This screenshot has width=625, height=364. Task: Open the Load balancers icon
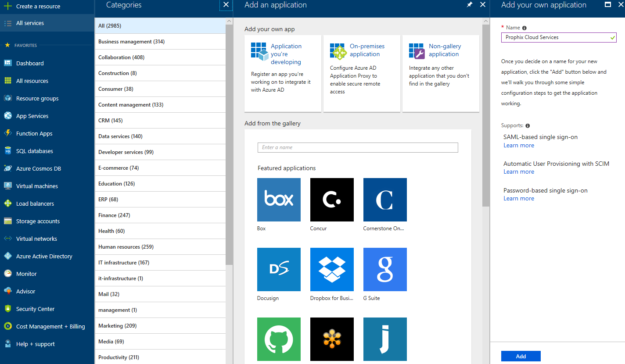7,203
